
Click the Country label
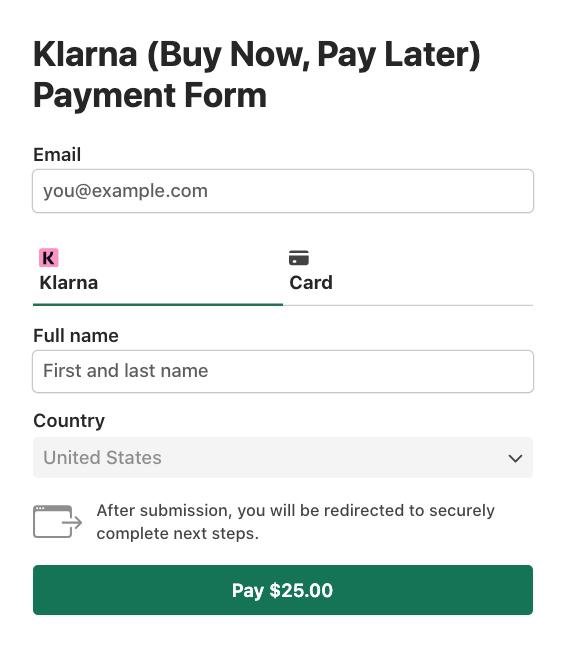tap(69, 421)
